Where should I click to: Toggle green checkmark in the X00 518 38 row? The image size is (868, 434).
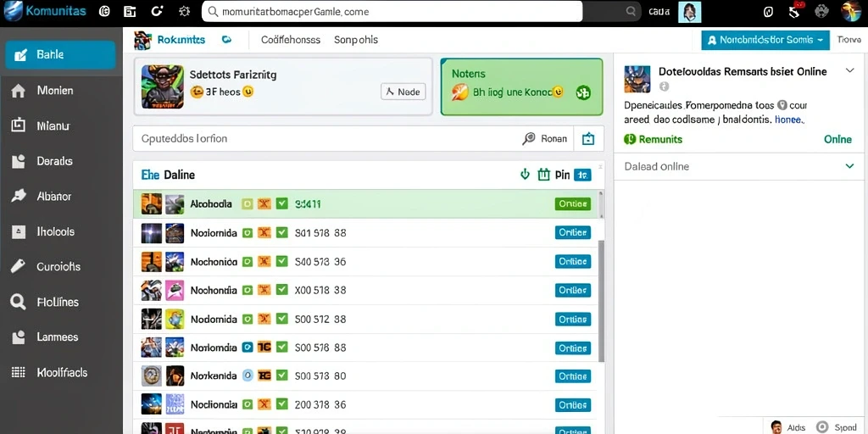pyautogui.click(x=281, y=290)
